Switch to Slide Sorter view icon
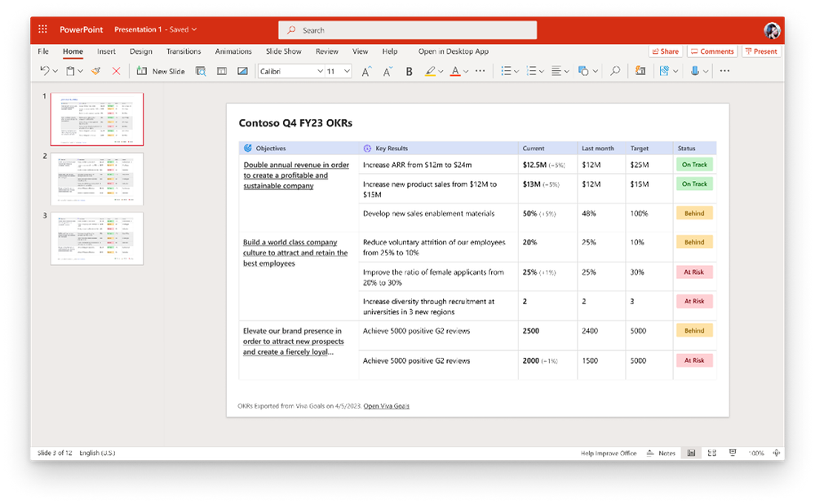 [x=712, y=453]
